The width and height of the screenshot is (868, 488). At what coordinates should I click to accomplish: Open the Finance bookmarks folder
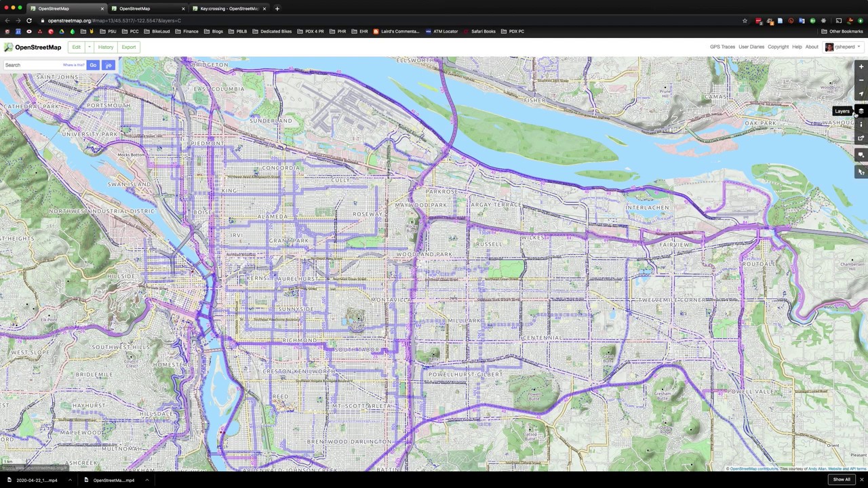pyautogui.click(x=186, y=31)
